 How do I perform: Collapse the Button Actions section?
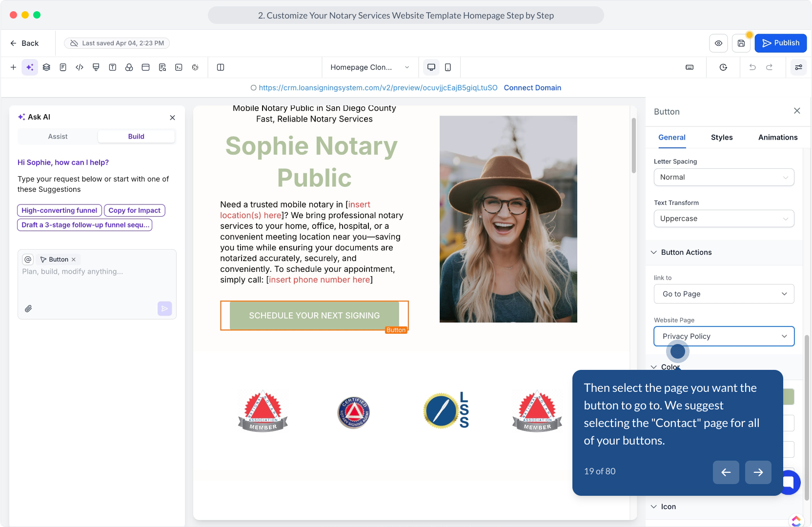pos(654,252)
